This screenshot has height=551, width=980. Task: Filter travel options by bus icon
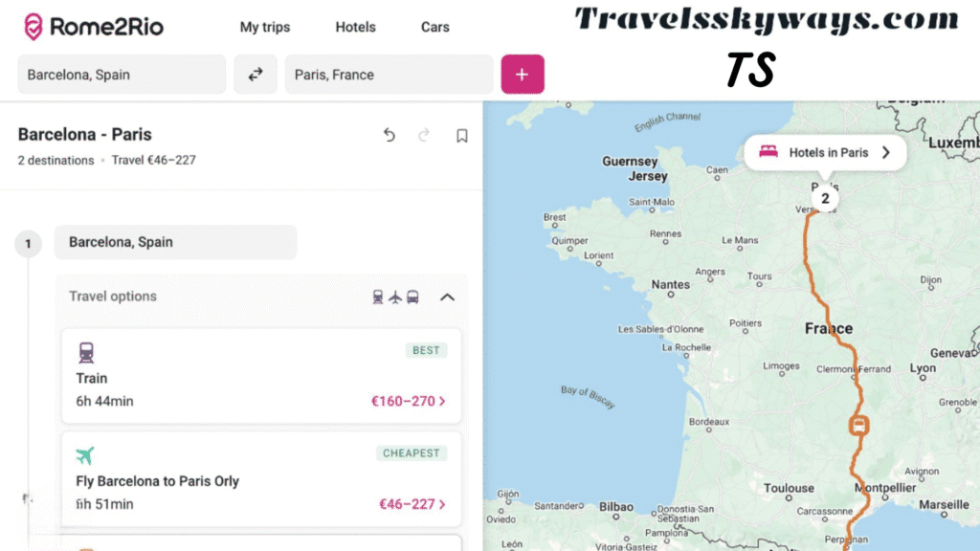click(412, 298)
